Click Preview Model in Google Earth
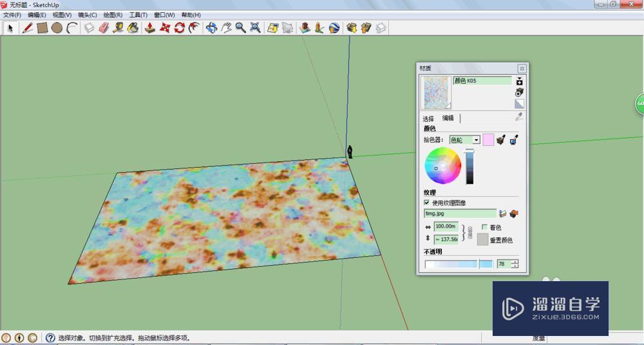The image size is (644, 345). (334, 28)
